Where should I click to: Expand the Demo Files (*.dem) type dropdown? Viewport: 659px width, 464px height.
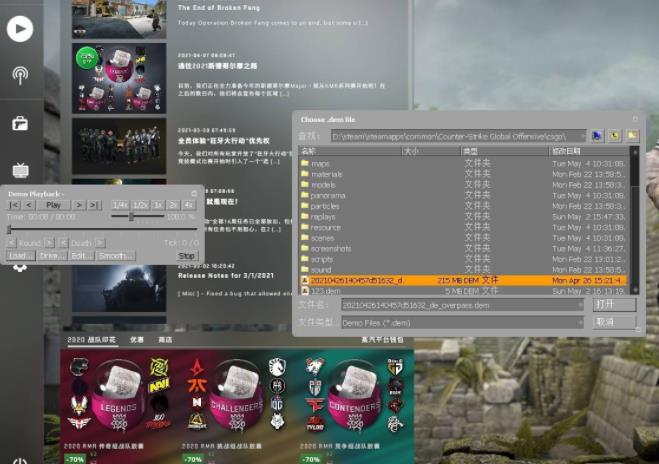pyautogui.click(x=580, y=323)
